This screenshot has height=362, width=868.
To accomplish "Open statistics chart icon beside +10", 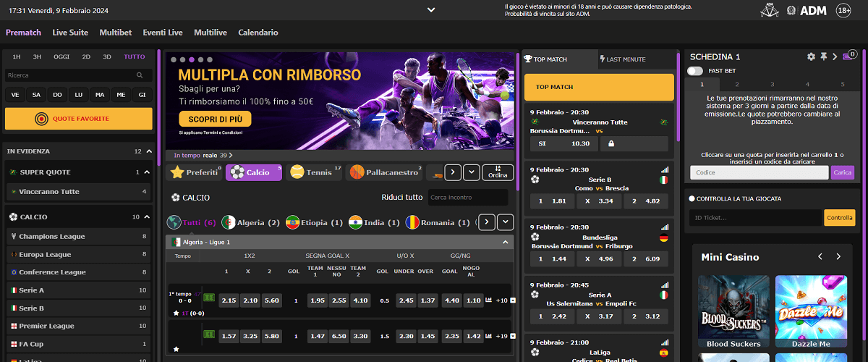I will tap(488, 300).
